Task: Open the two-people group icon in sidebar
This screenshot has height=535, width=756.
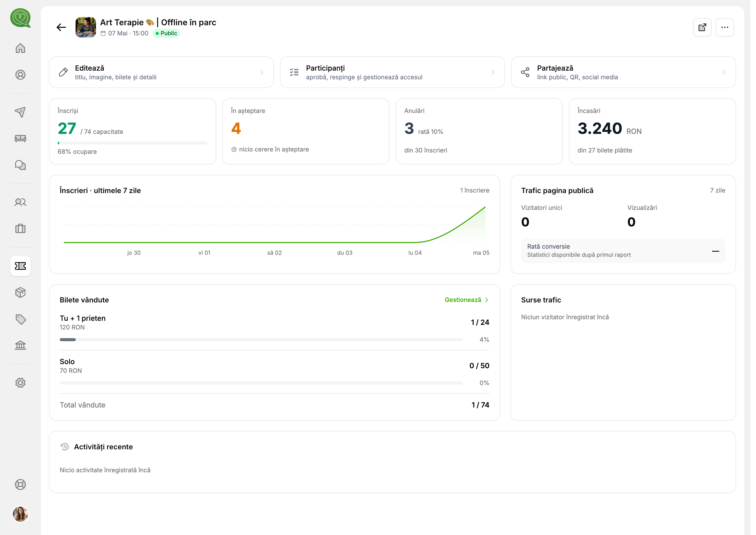Action: tap(20, 202)
